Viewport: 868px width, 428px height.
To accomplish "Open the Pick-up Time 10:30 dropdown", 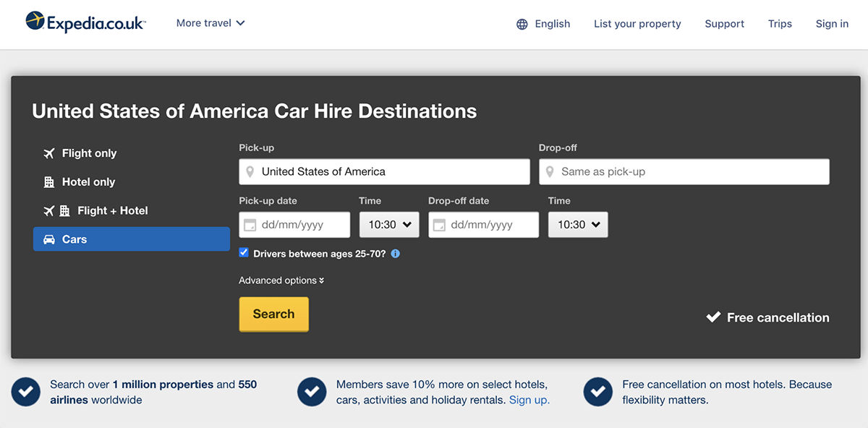I will (x=389, y=225).
